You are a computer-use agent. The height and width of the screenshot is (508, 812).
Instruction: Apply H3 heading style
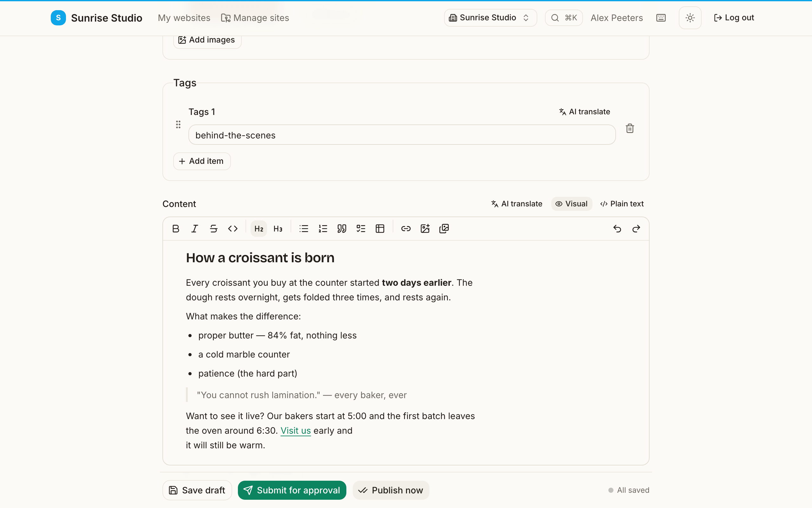click(278, 229)
